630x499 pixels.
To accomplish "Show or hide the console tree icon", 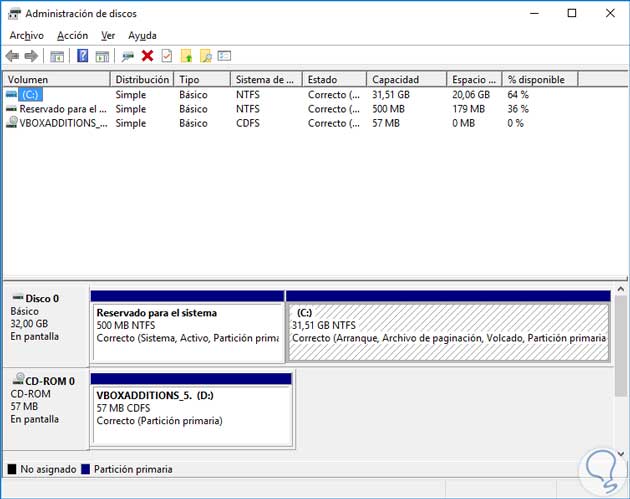I will click(x=57, y=56).
